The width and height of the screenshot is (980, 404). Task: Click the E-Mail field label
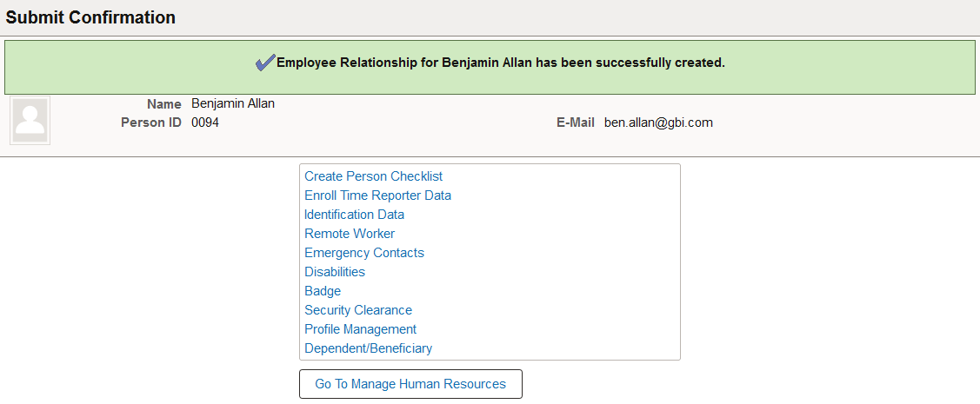[576, 123]
